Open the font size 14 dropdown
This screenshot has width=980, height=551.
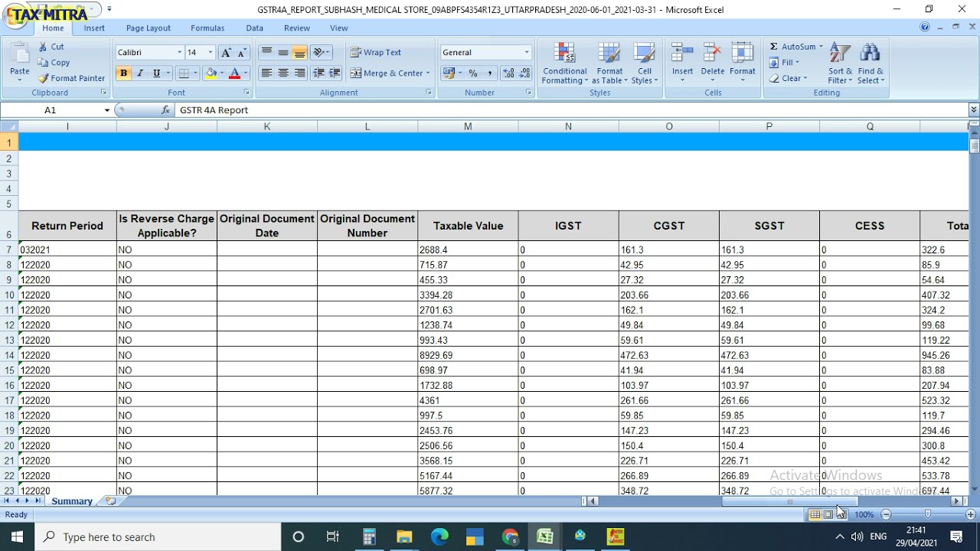[211, 53]
